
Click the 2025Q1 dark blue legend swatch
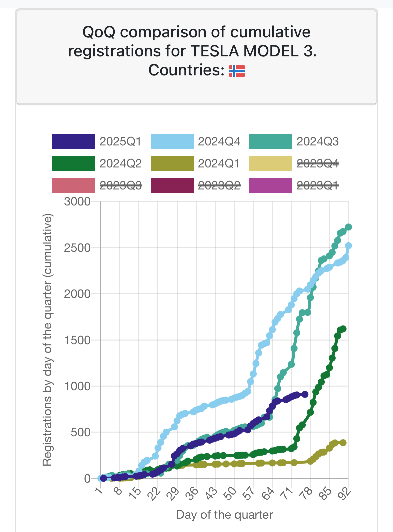74,141
